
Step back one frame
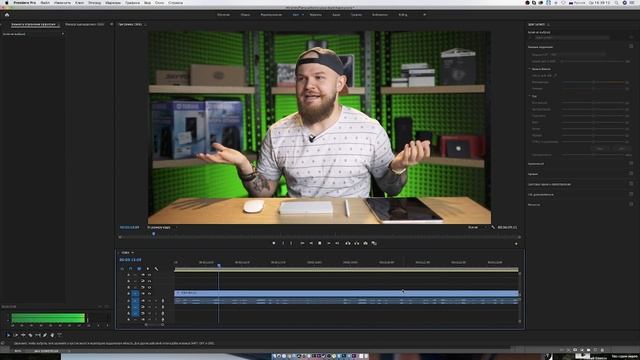tap(311, 243)
